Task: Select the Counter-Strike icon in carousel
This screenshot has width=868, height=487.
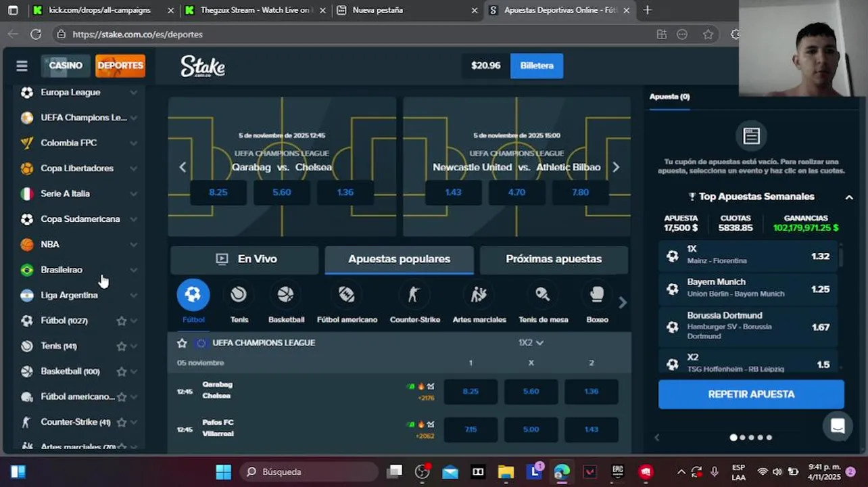Action: pos(414,295)
